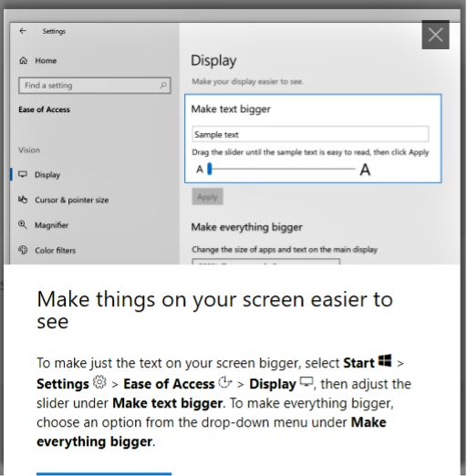Click the Color filters palette icon

[x=23, y=250]
